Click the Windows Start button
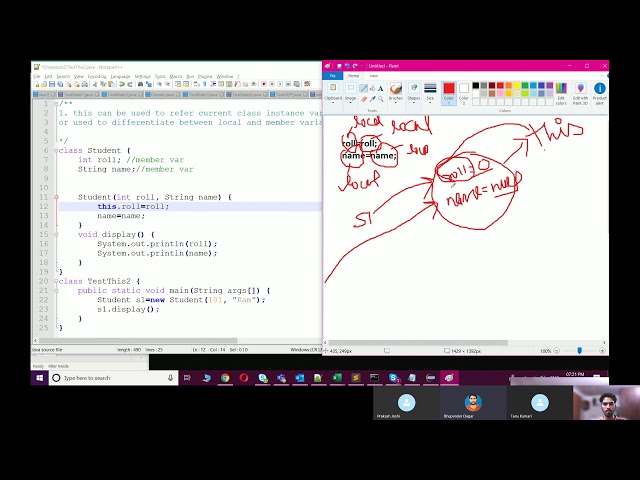Image resolution: width=640 pixels, height=480 pixels. point(40,378)
